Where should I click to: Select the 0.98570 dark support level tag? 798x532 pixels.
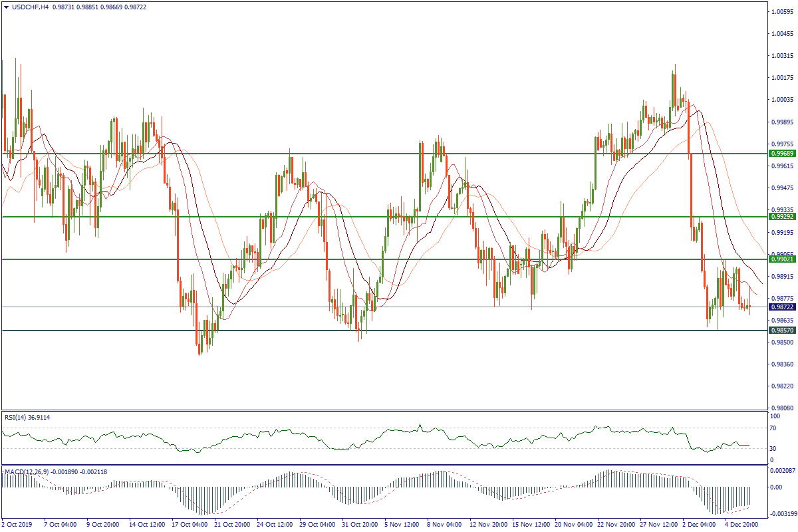pos(782,331)
